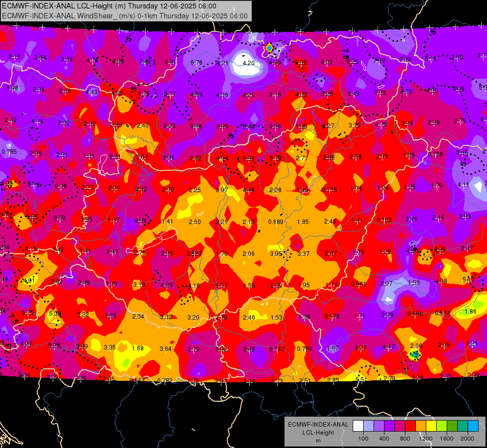
Task: Click the WindShear 0-1km title line
Action: 124,16
